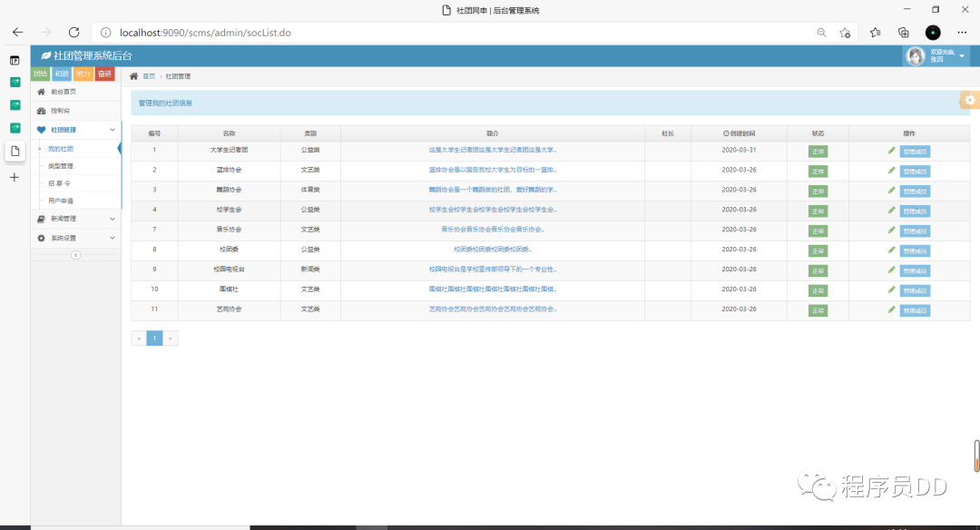
Task: Click the orange 努力 shortcut button
Action: 83,74
